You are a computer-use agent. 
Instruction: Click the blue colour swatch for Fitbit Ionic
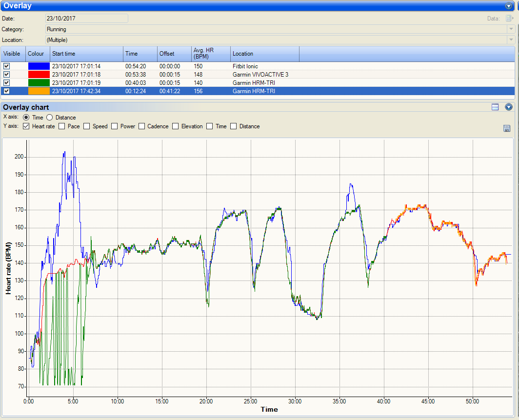tap(39, 66)
